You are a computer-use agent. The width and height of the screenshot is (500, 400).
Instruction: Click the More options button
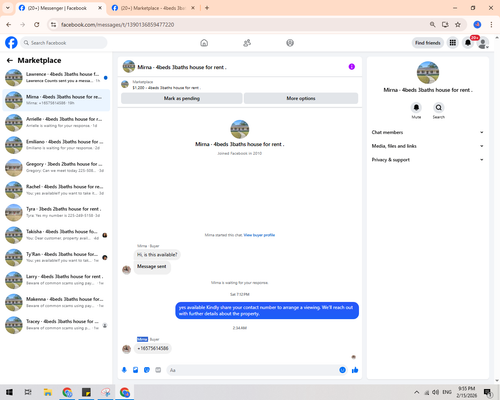point(301,98)
